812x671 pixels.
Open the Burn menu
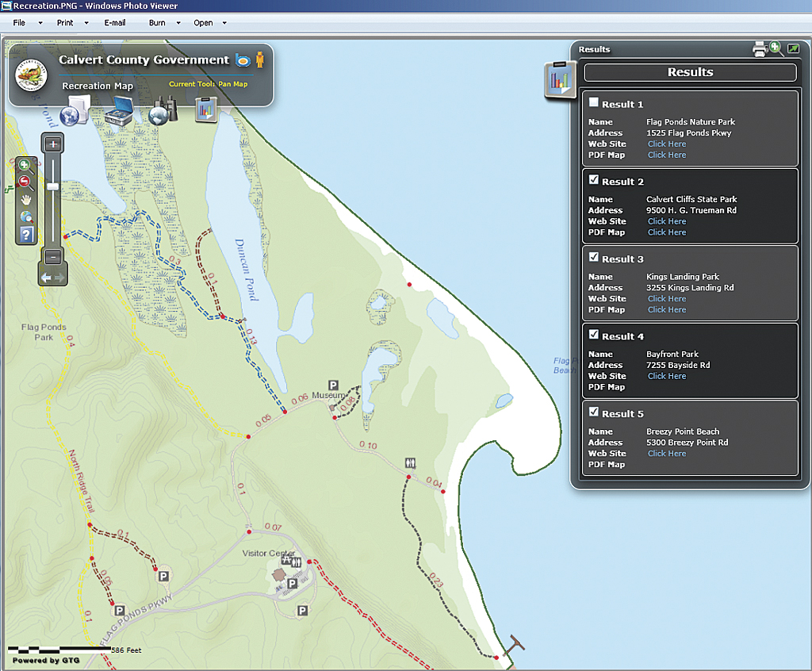(x=157, y=23)
